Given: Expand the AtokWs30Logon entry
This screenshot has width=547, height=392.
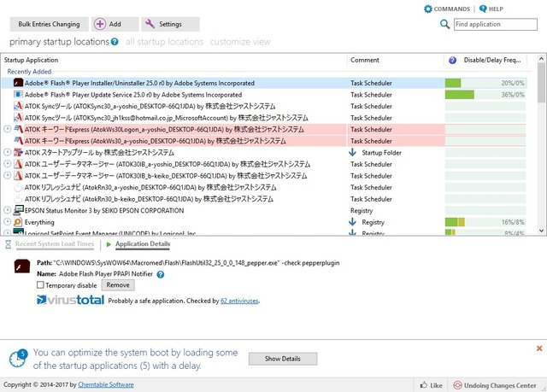Looking at the screenshot, I should tap(8, 129).
